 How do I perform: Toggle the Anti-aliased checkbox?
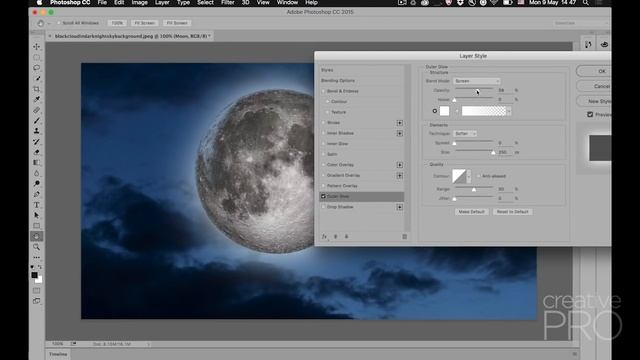pos(478,176)
